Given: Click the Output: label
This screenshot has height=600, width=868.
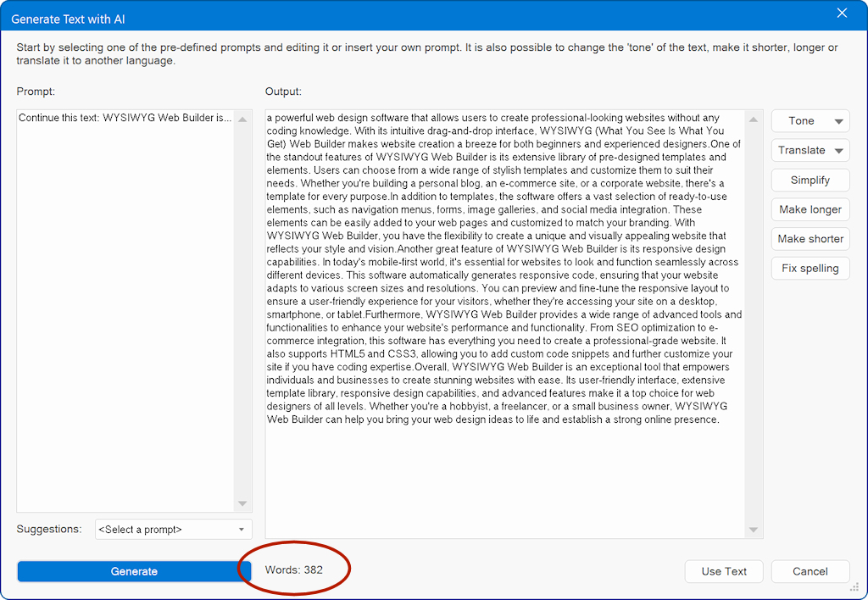Looking at the screenshot, I should tap(283, 92).
